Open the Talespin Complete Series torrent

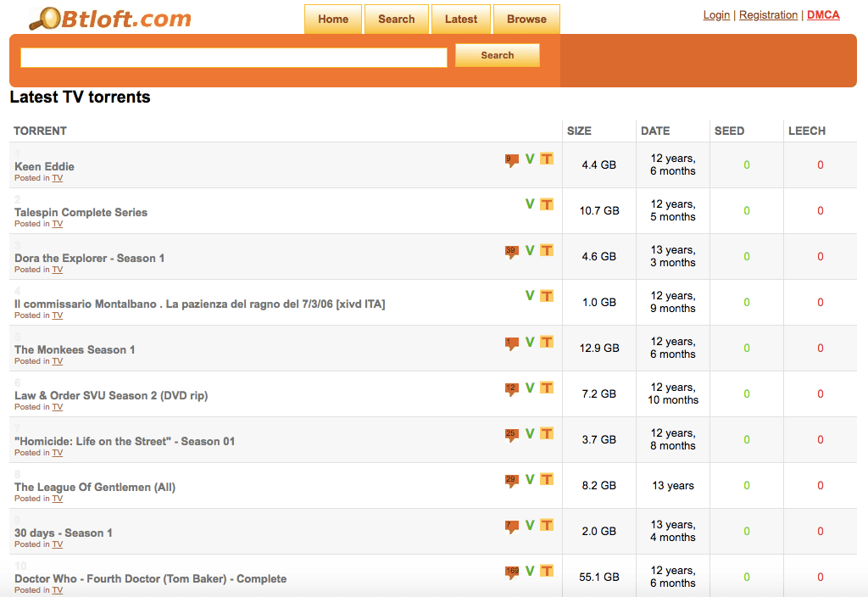81,213
